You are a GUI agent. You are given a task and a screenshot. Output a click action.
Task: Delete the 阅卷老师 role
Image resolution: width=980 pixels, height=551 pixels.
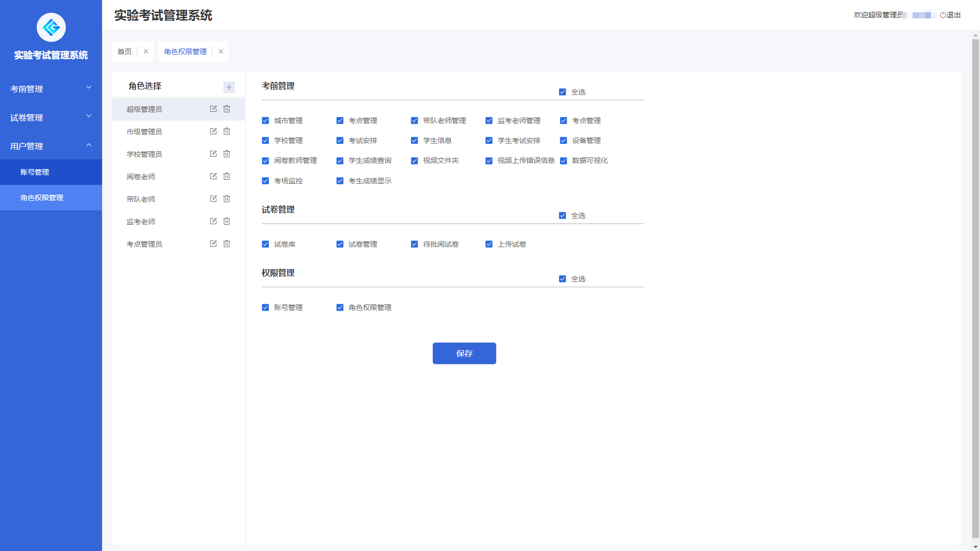[227, 176]
